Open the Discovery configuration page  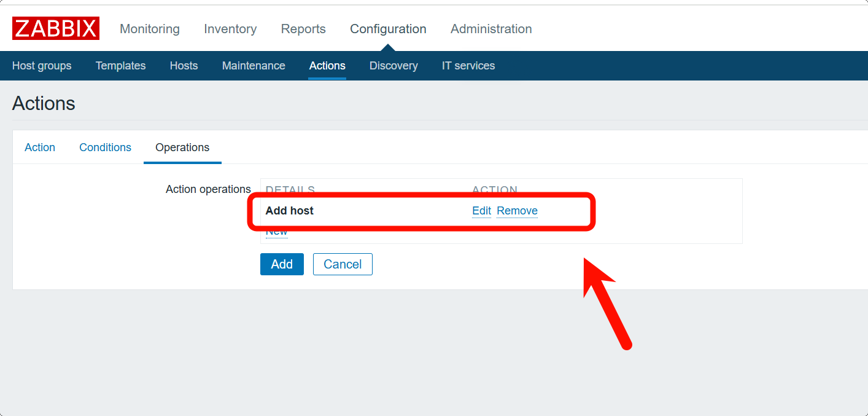click(393, 66)
